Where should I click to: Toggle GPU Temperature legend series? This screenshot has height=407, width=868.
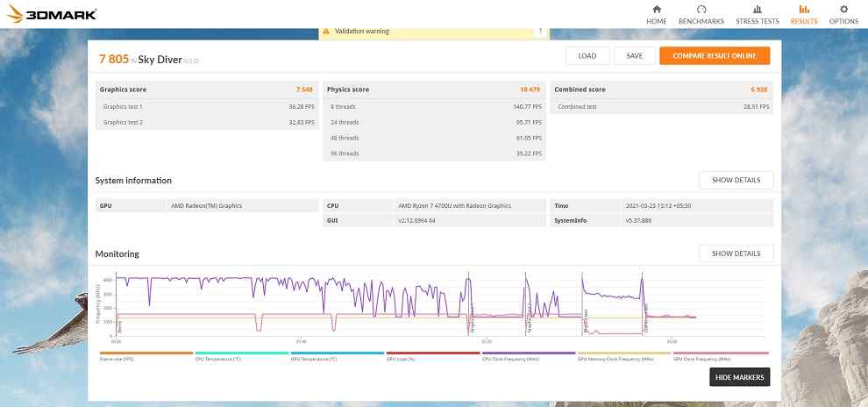[338, 357]
